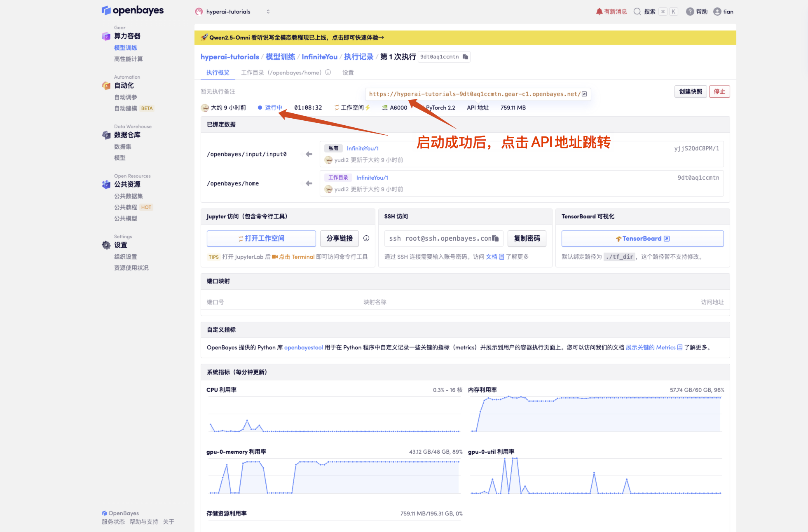Open 公共教程 in the sidebar
The image size is (808, 532).
point(126,207)
